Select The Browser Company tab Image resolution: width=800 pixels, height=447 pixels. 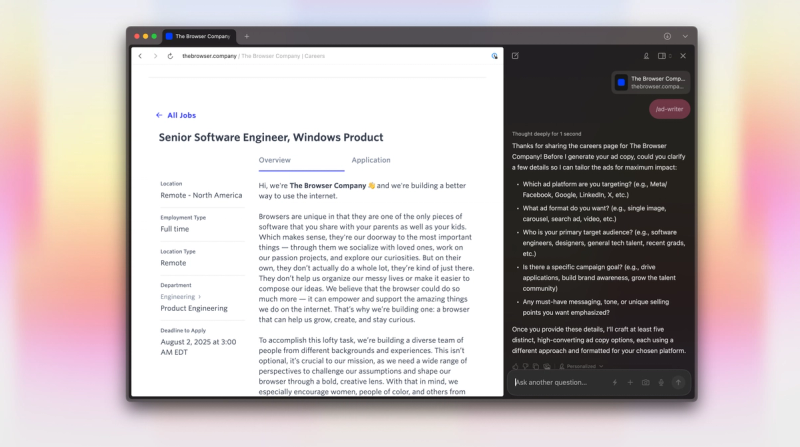point(199,36)
